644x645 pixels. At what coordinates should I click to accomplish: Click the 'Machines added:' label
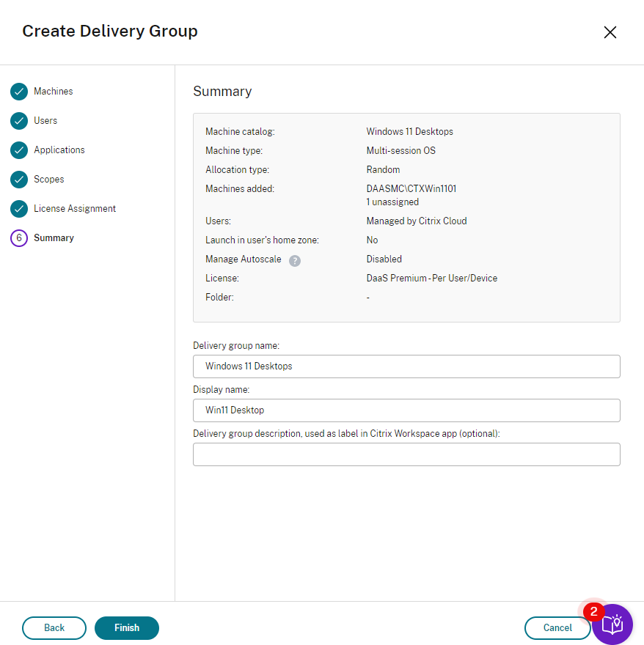[x=240, y=189]
